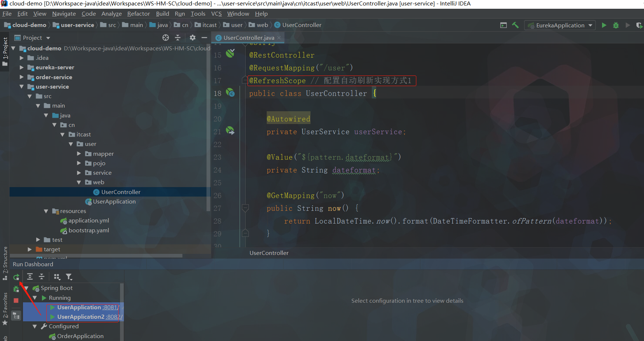Expand all nodes in Run Dashboard
644x341 pixels.
[x=30, y=277]
